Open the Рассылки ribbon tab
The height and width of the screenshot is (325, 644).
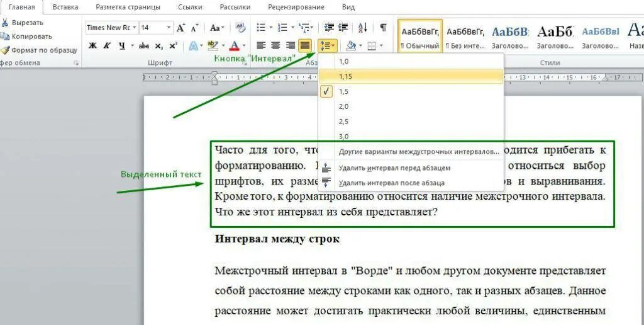point(235,7)
